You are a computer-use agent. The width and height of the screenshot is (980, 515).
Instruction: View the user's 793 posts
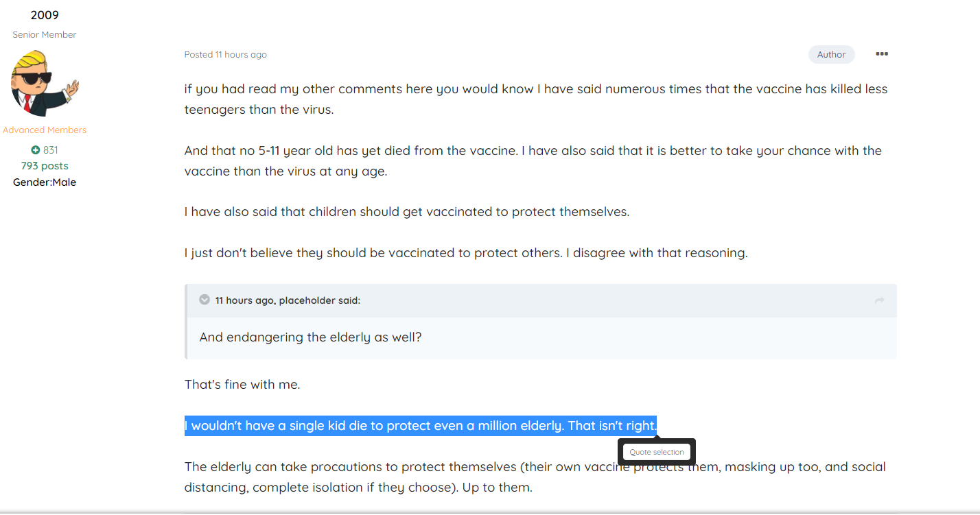click(x=45, y=166)
